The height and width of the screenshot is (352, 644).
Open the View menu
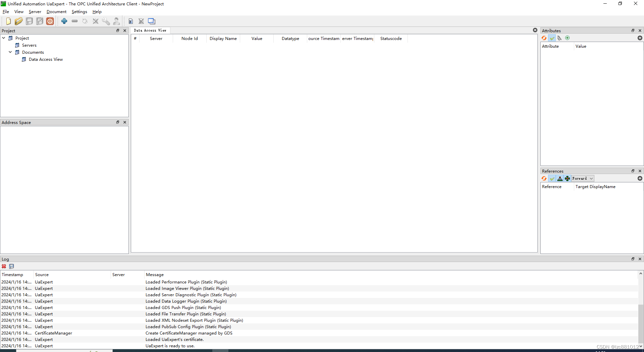point(19,12)
